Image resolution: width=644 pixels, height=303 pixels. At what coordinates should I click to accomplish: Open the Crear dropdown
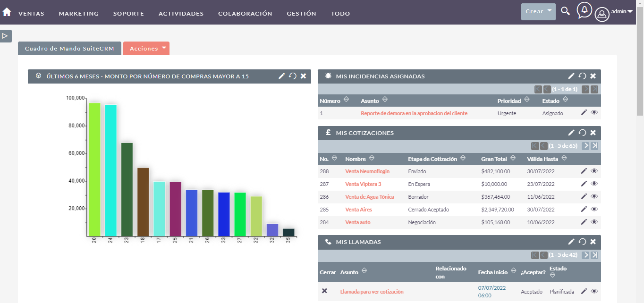pos(538,11)
